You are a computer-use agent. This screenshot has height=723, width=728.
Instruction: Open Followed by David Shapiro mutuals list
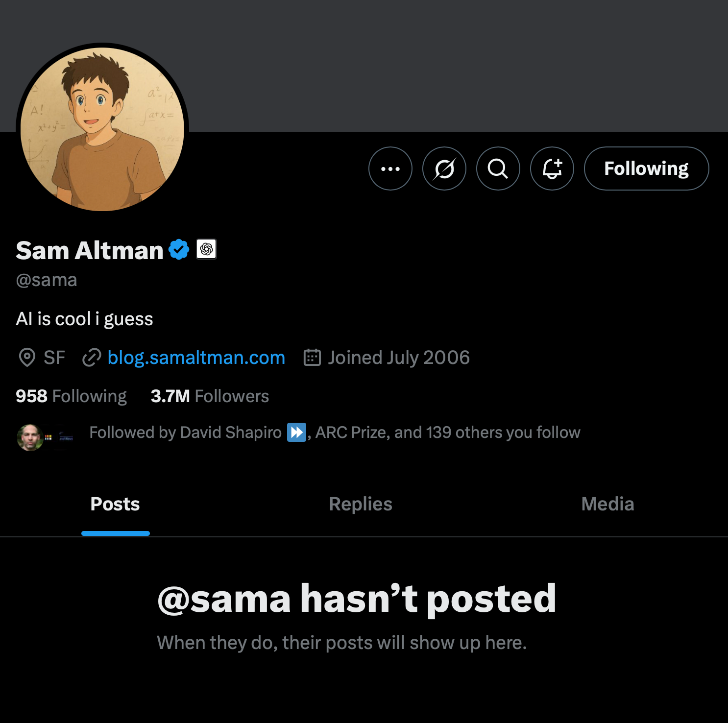point(335,433)
